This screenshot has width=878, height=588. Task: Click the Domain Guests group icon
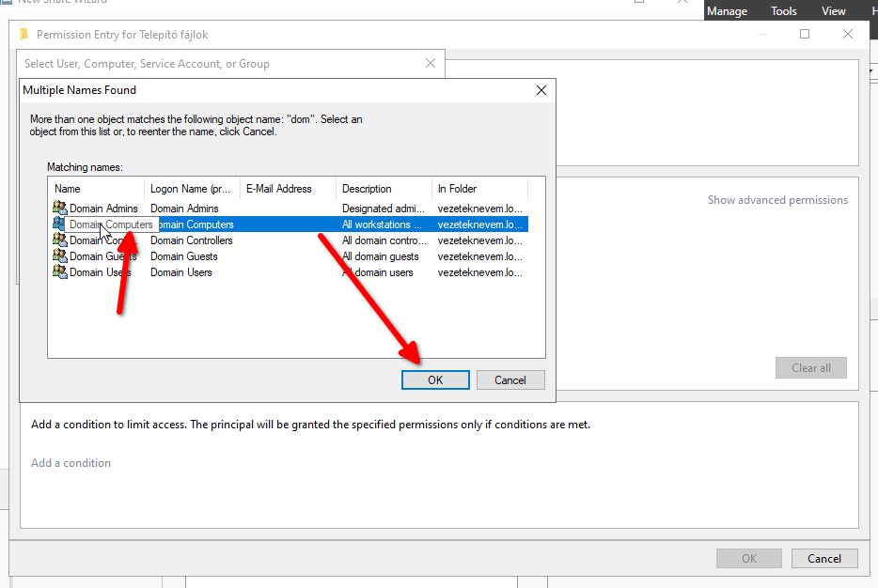pos(60,256)
